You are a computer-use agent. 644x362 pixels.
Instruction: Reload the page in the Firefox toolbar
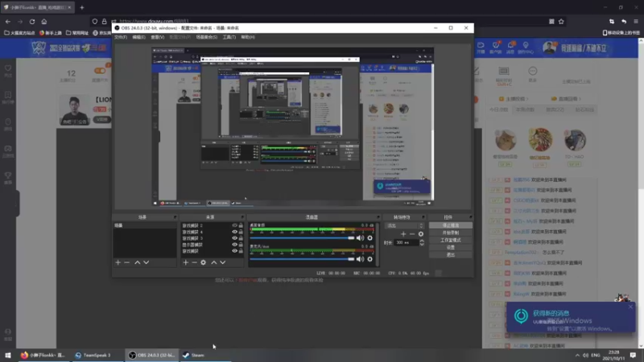click(32, 22)
